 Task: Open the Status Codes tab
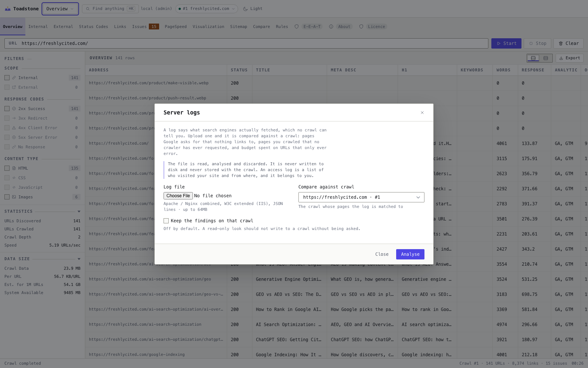(93, 26)
